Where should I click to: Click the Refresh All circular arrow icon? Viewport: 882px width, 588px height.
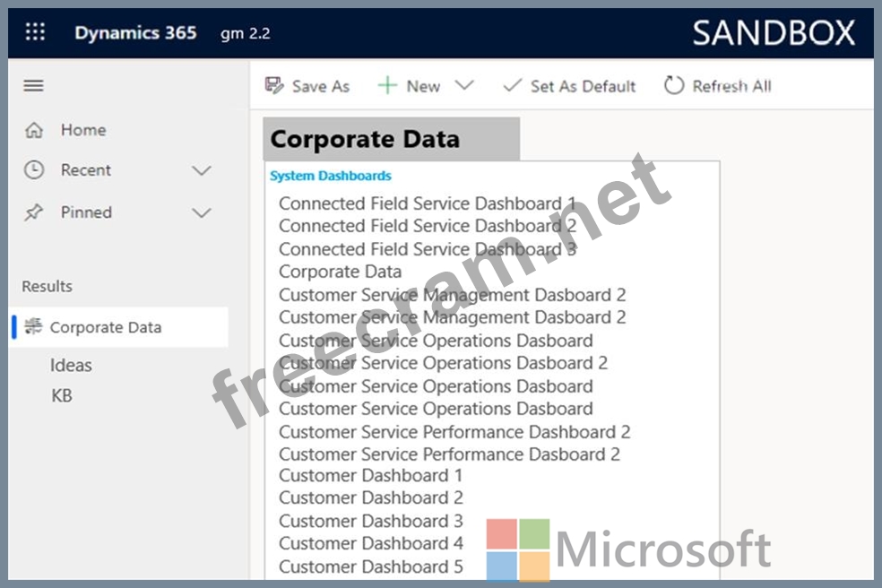point(673,86)
